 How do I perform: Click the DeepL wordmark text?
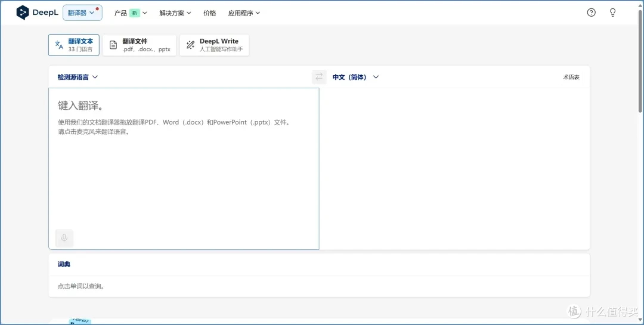point(45,13)
